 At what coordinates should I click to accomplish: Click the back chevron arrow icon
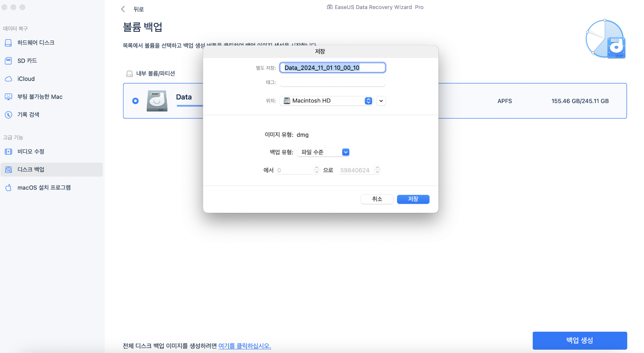point(123,9)
